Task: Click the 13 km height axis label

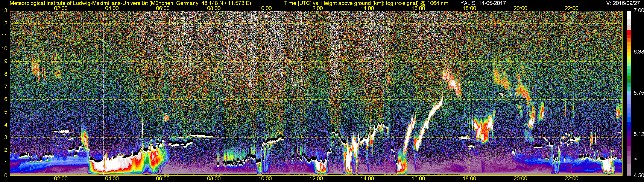Action: click(x=5, y=10)
